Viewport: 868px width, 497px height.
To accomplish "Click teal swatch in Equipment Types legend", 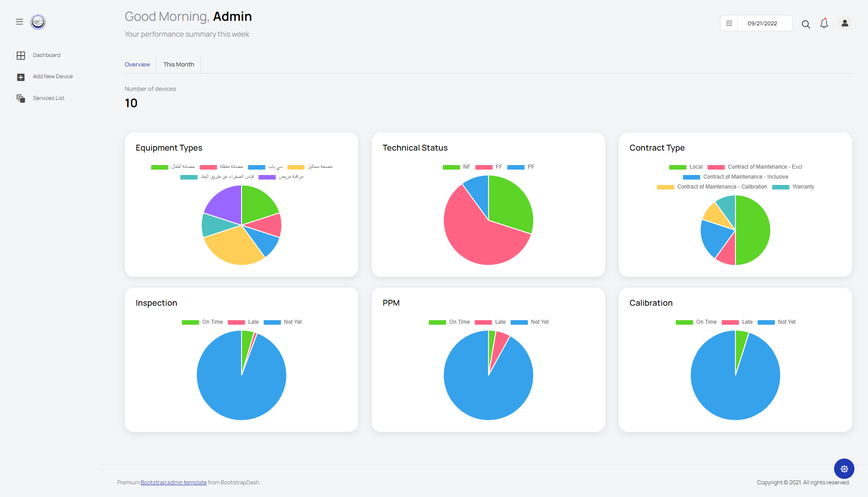I will pos(189,177).
